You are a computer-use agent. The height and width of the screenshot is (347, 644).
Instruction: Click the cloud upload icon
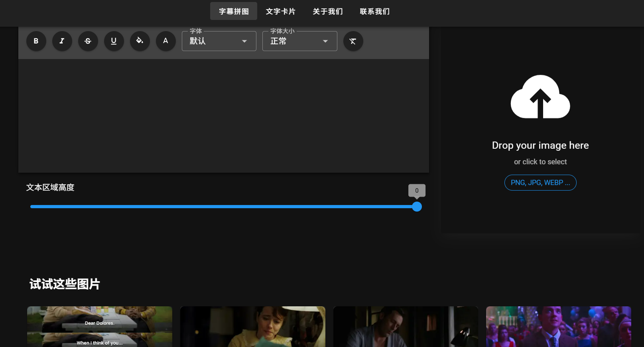point(540,97)
